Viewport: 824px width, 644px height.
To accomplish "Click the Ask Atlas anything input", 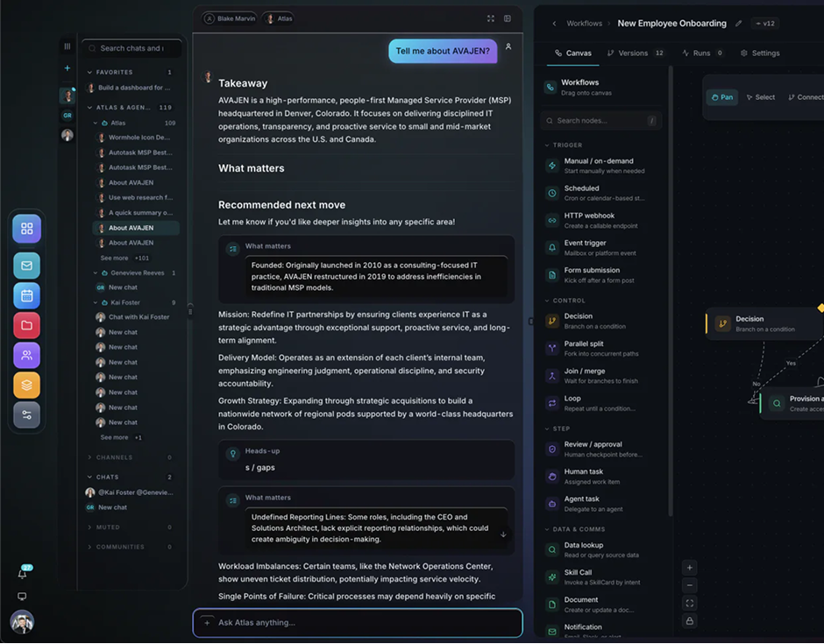I will 358,624.
